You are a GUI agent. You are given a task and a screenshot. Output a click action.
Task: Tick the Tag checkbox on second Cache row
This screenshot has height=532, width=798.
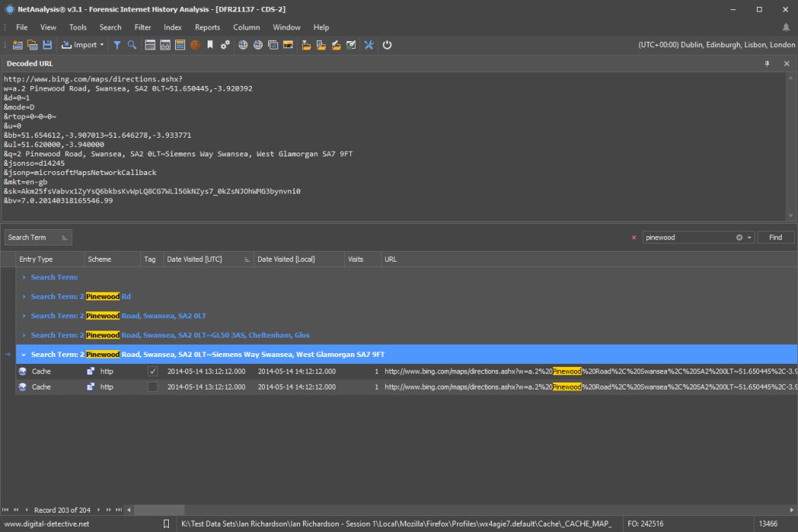(x=152, y=387)
